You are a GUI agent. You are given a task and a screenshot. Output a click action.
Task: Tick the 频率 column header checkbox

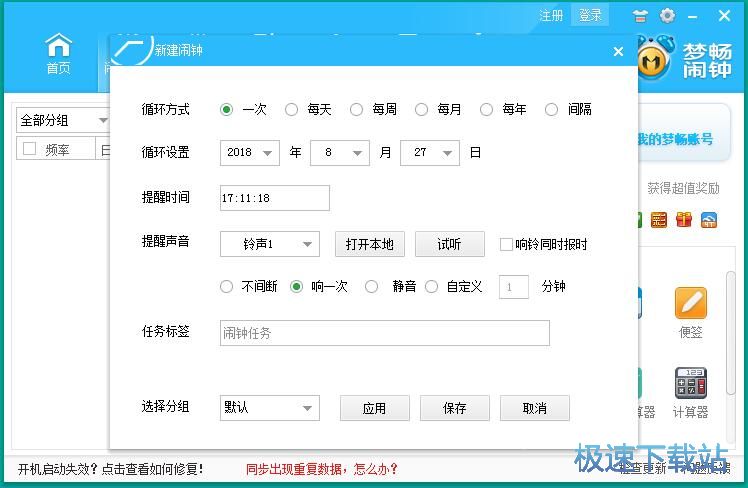point(30,149)
